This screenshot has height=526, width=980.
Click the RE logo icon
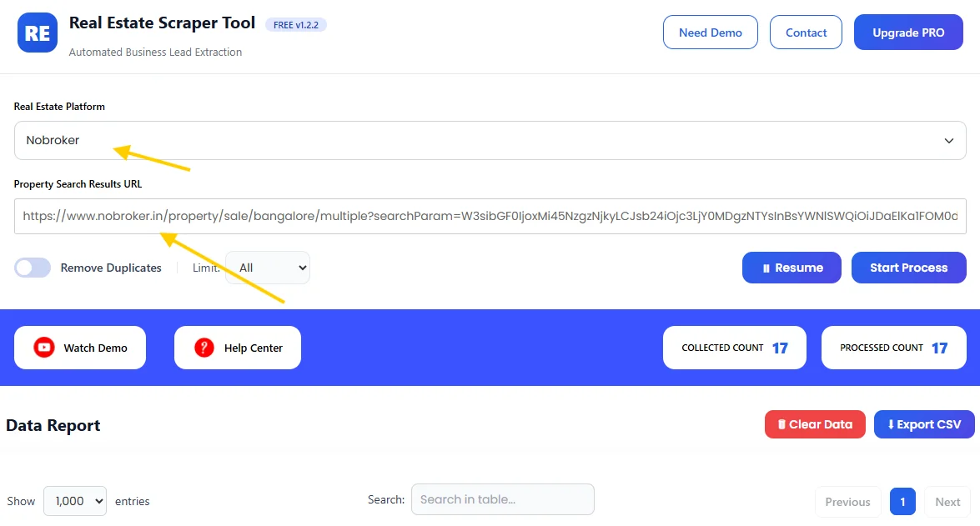(35, 33)
